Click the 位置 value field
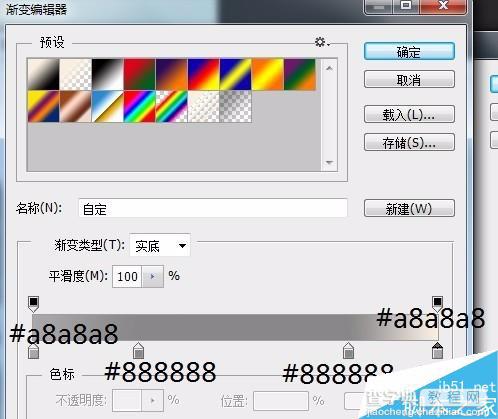This screenshot has height=419, width=498. 281,401
